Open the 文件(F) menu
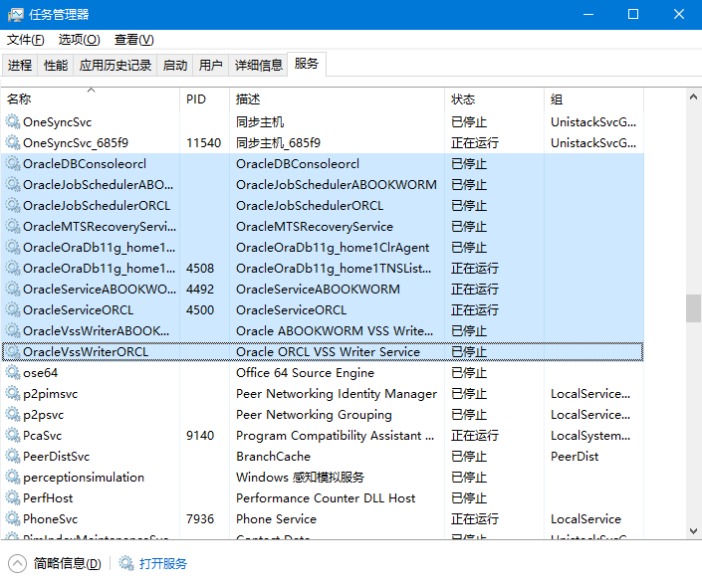Viewport: 702px width, 588px height. click(x=26, y=40)
